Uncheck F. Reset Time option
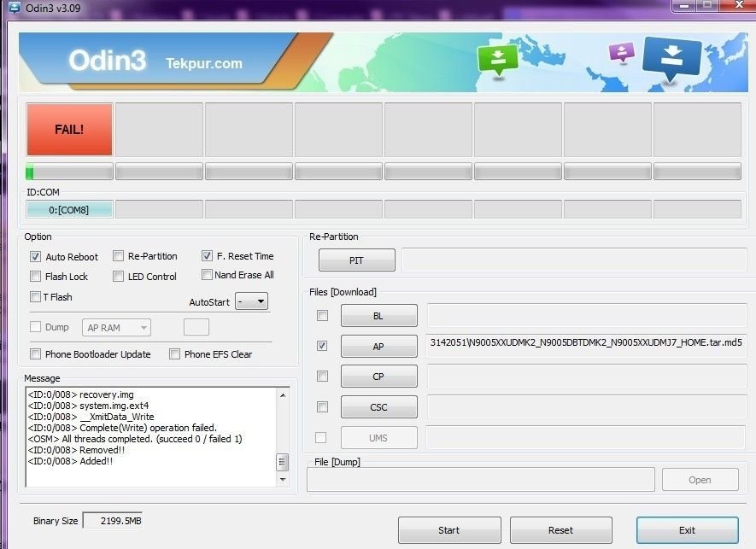This screenshot has width=756, height=549. pos(207,255)
